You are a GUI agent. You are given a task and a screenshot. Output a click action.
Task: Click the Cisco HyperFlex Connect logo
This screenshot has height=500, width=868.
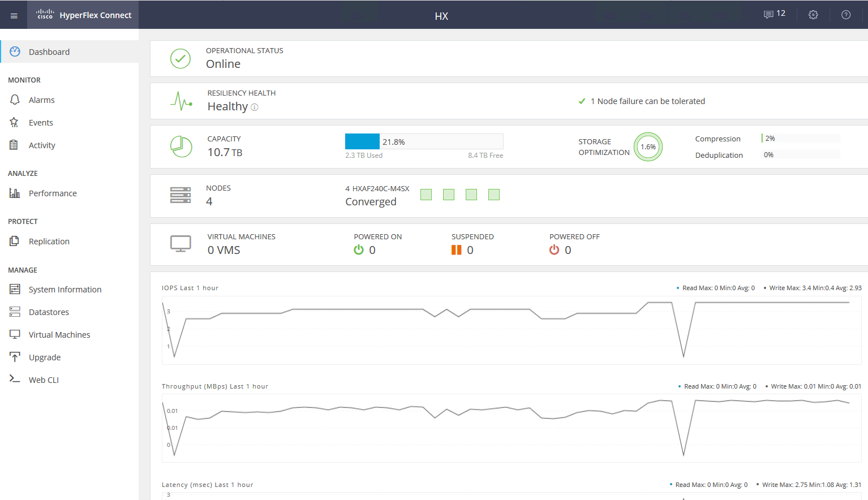pyautogui.click(x=84, y=15)
